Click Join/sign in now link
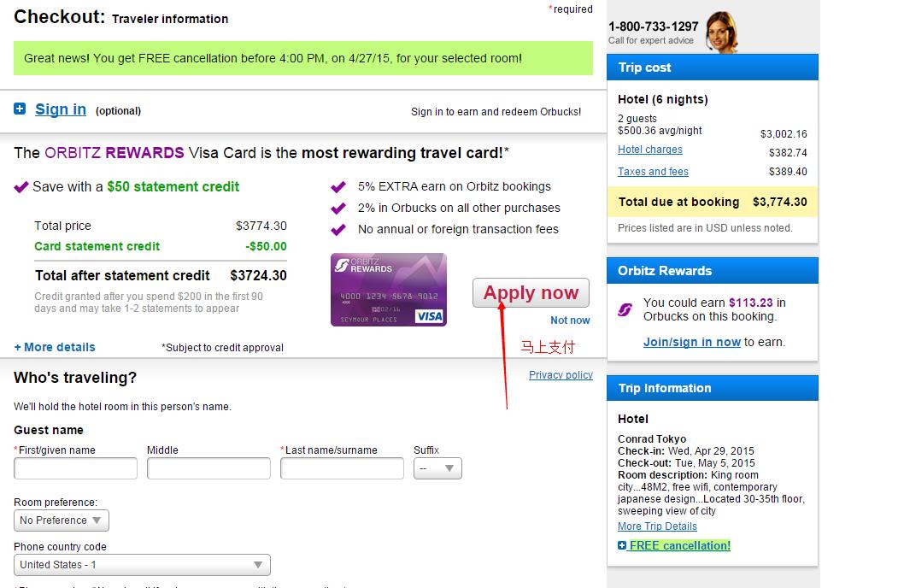The image size is (904, 588). pos(691,342)
